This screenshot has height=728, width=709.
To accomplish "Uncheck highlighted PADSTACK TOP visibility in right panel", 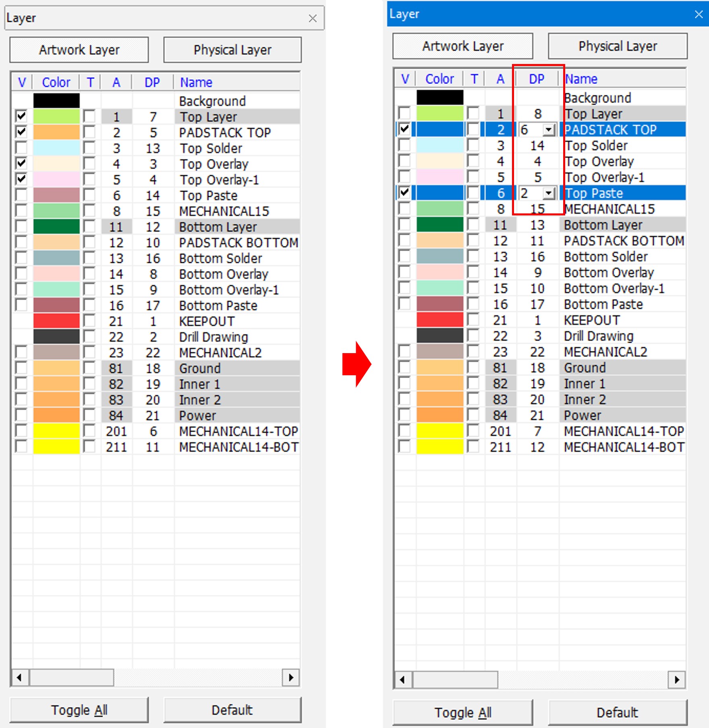I will pos(404,129).
